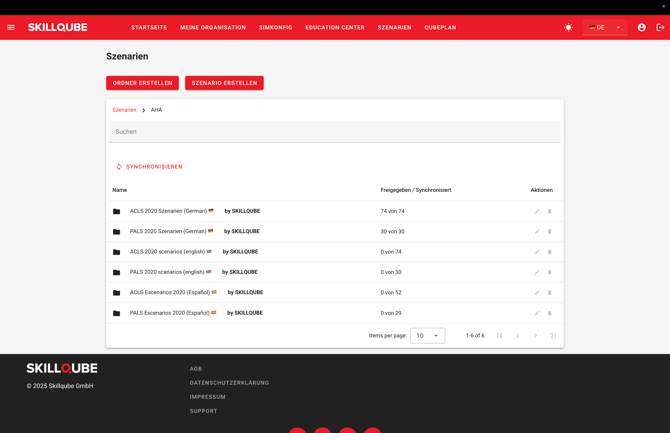The width and height of the screenshot is (670, 433).
Task: Open the hamburger navigation menu
Action: click(x=11, y=28)
